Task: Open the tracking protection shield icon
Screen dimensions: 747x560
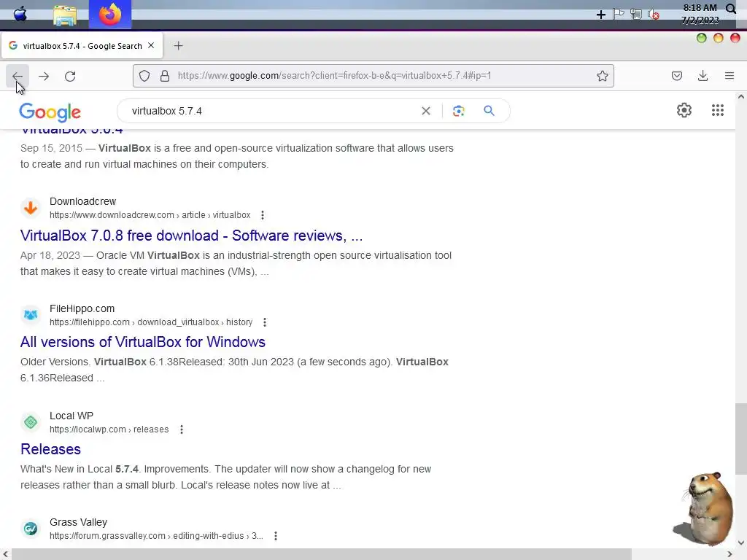Action: 144,76
